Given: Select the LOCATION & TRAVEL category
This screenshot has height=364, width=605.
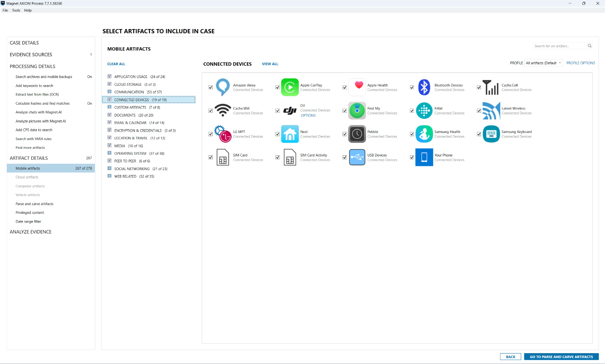Looking at the screenshot, I should [140, 138].
